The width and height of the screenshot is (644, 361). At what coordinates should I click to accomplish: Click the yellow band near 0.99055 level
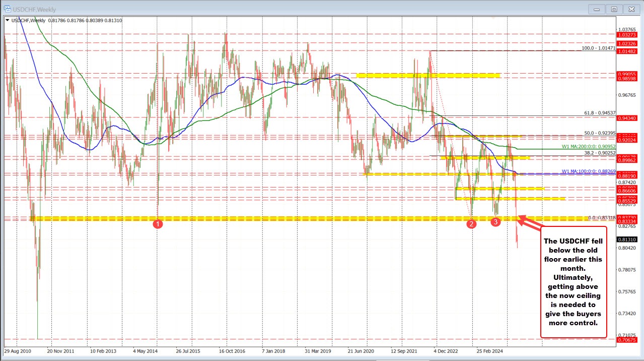pyautogui.click(x=428, y=75)
